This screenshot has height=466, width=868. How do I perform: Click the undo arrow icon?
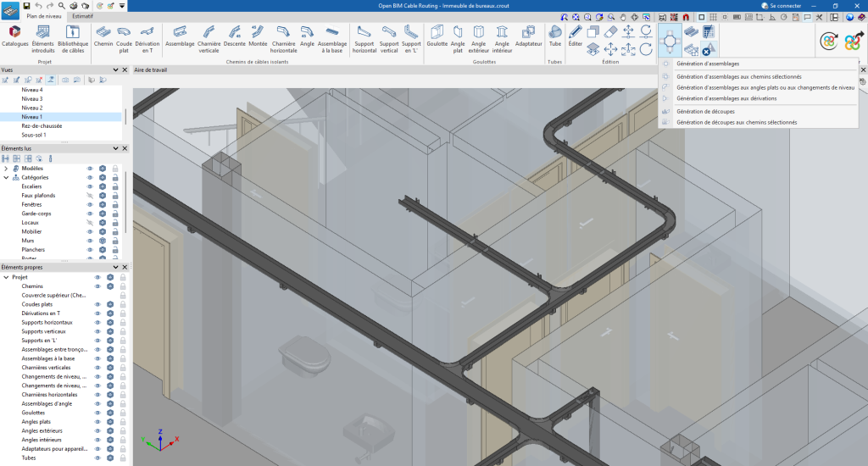[38, 6]
